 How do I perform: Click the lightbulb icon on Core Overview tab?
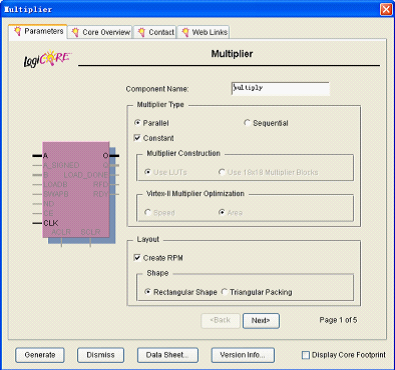click(75, 32)
